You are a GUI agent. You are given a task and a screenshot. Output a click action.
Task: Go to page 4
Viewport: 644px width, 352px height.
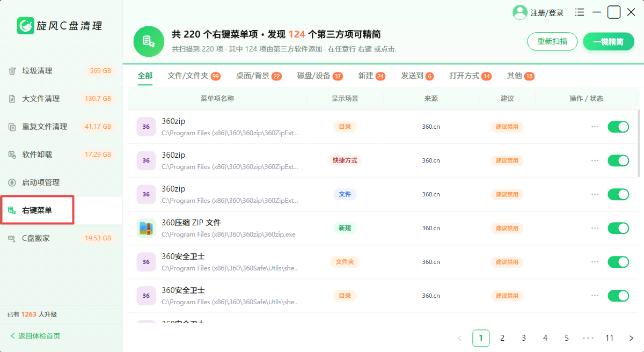point(545,338)
